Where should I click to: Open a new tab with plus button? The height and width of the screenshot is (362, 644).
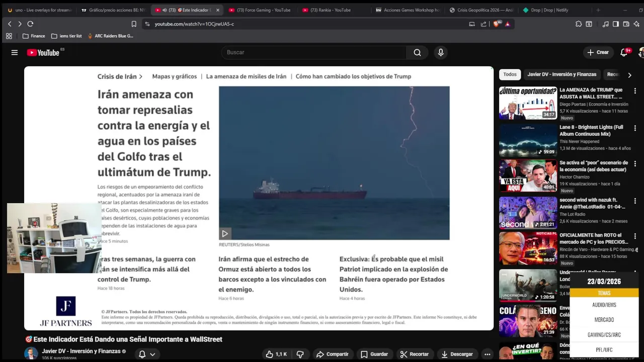(598, 10)
